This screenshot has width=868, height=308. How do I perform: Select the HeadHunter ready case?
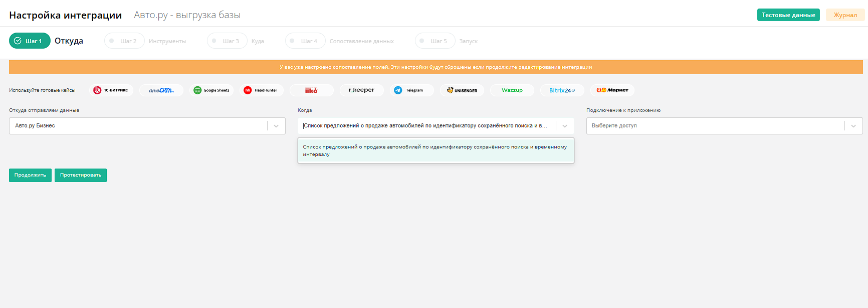pos(262,90)
